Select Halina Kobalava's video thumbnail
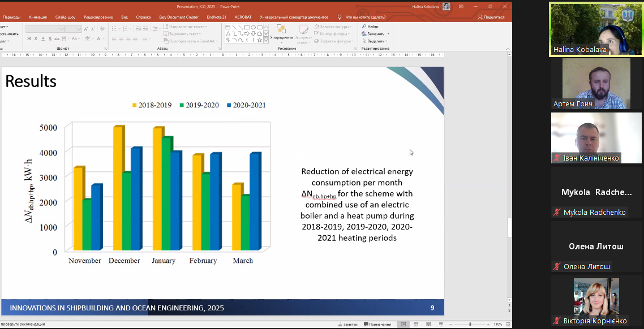Viewport: 644px width, 329px height. click(x=596, y=28)
